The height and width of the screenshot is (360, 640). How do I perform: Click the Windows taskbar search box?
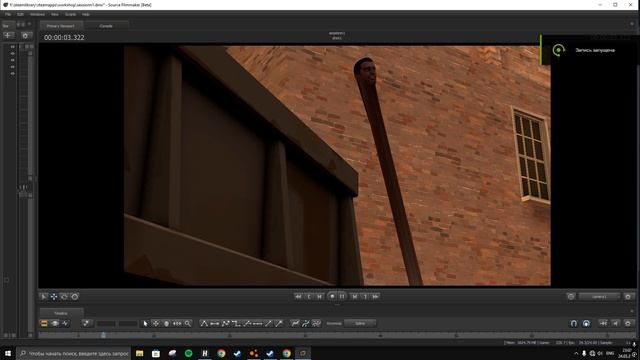[x=74, y=353]
